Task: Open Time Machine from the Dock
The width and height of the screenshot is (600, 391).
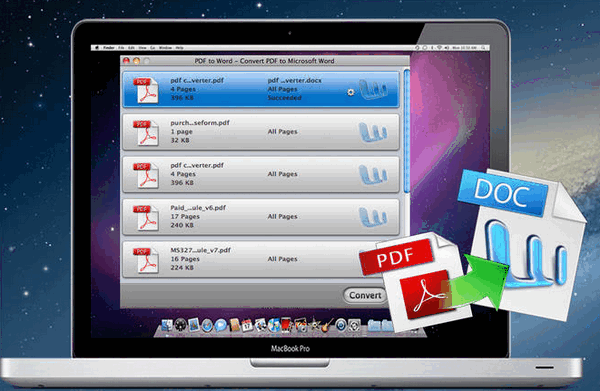Action: [x=341, y=325]
